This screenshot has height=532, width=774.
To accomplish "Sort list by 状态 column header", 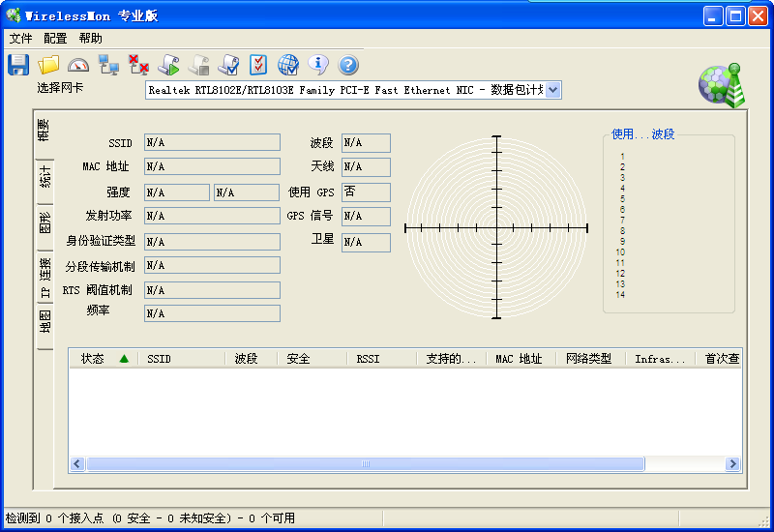I will point(93,359).
